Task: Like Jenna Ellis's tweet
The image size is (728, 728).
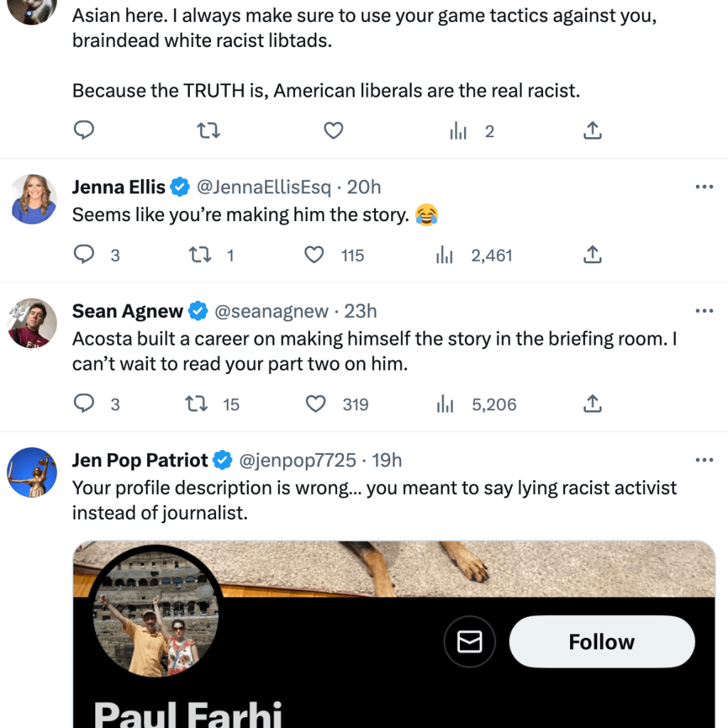Action: point(314,255)
